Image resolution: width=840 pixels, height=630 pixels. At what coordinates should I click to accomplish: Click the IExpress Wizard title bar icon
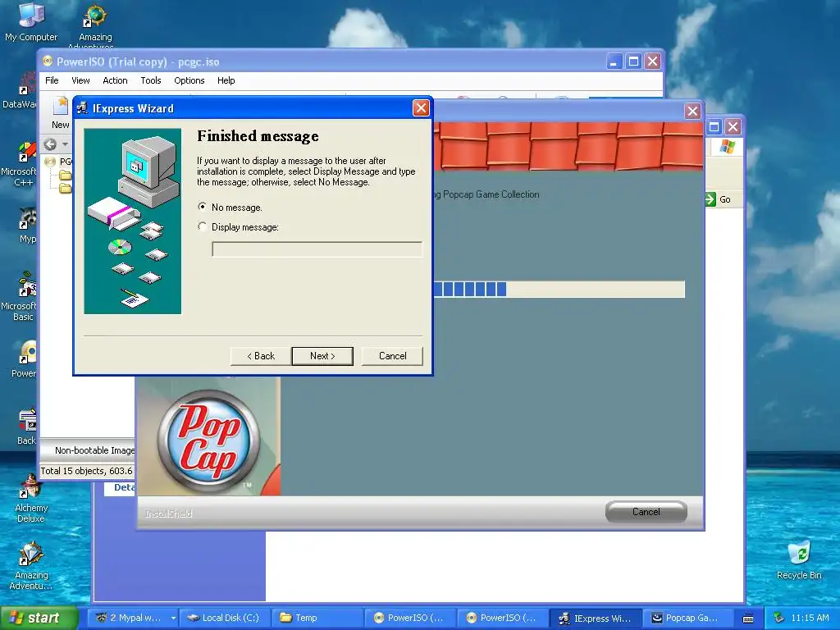[x=82, y=108]
